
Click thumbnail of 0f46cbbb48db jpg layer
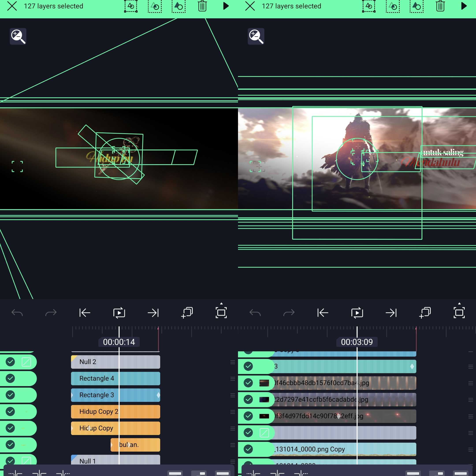(x=264, y=383)
